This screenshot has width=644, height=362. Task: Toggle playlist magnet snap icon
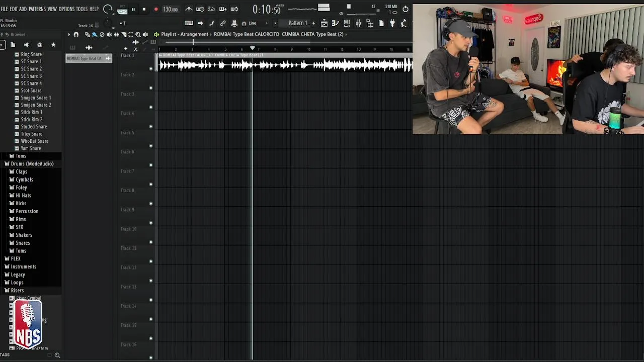(x=76, y=34)
